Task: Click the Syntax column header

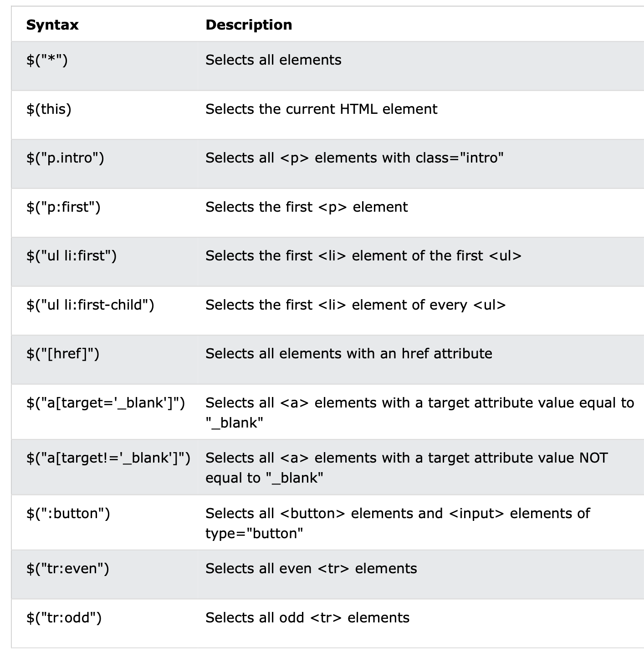Action: pyautogui.click(x=52, y=25)
